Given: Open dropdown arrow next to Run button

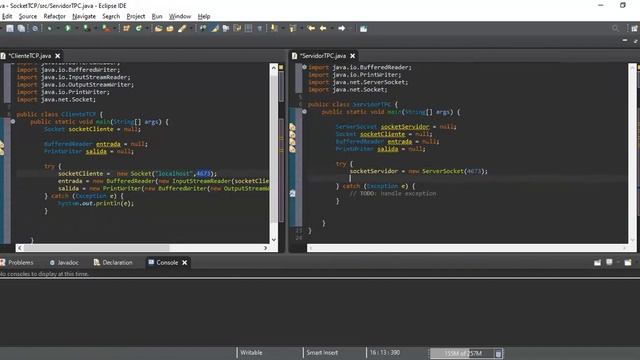Looking at the screenshot, I should (76, 28).
